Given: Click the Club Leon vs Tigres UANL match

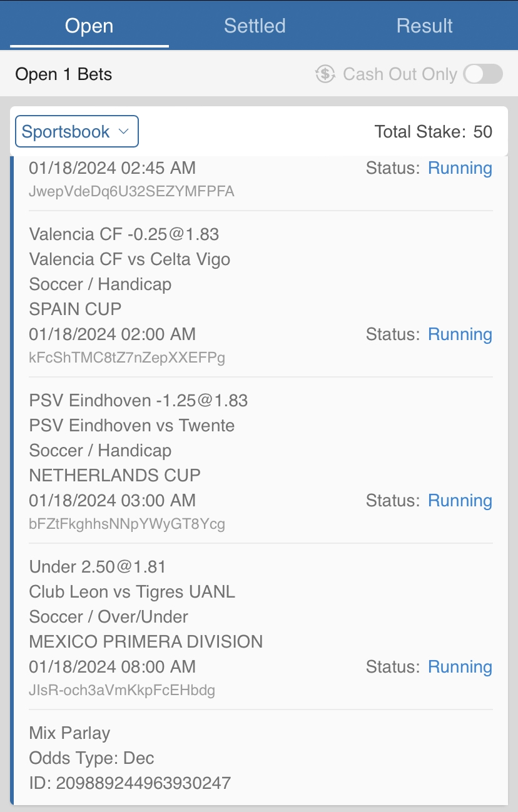Looking at the screenshot, I should (132, 592).
